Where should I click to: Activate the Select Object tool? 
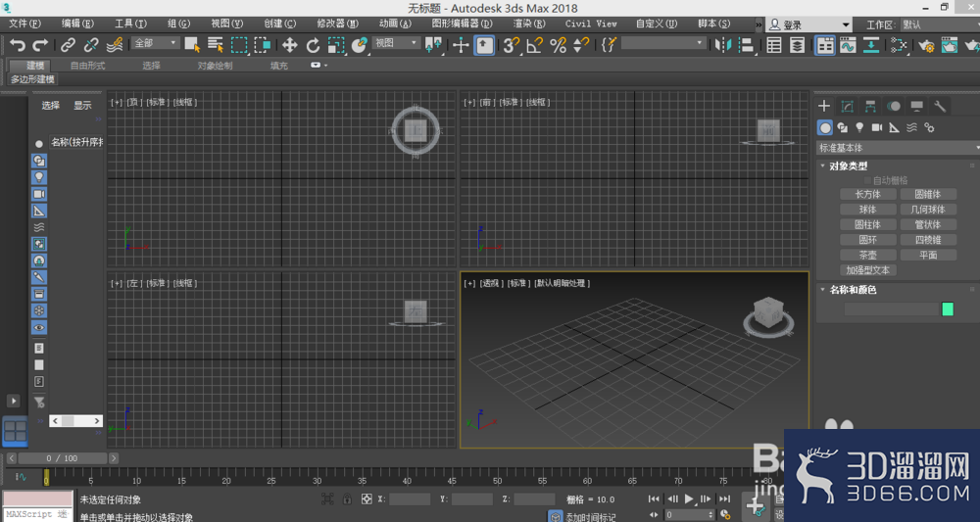point(192,45)
